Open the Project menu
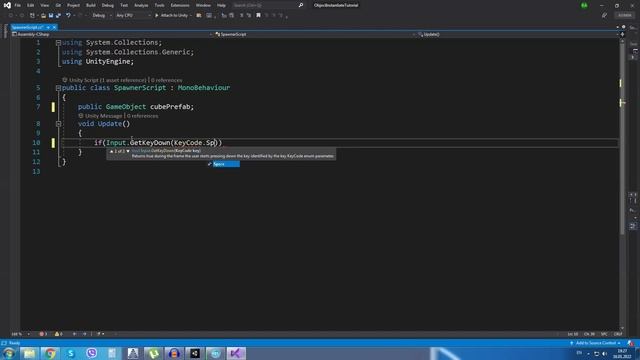 (x=73, y=5)
